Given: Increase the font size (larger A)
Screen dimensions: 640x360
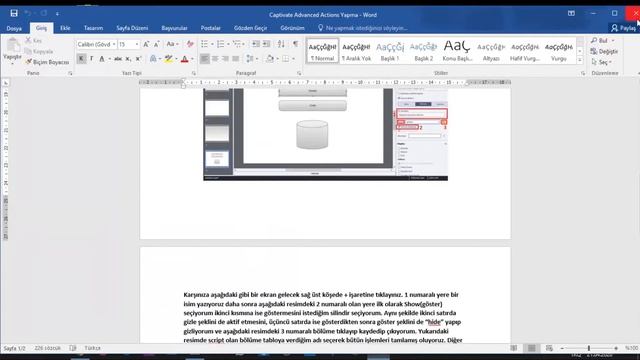Looking at the screenshot, I should click(x=146, y=44).
